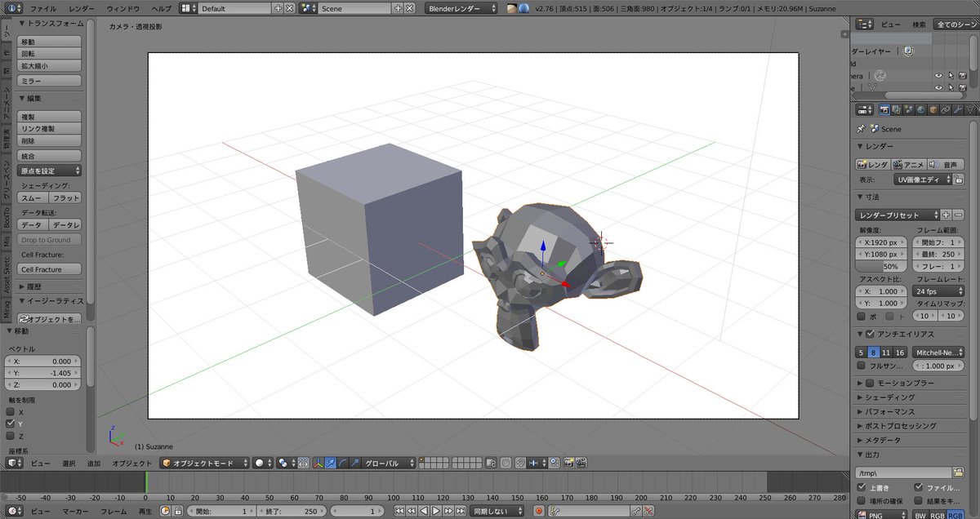Open the Blenderレンダー engine dropdown

pos(462,8)
